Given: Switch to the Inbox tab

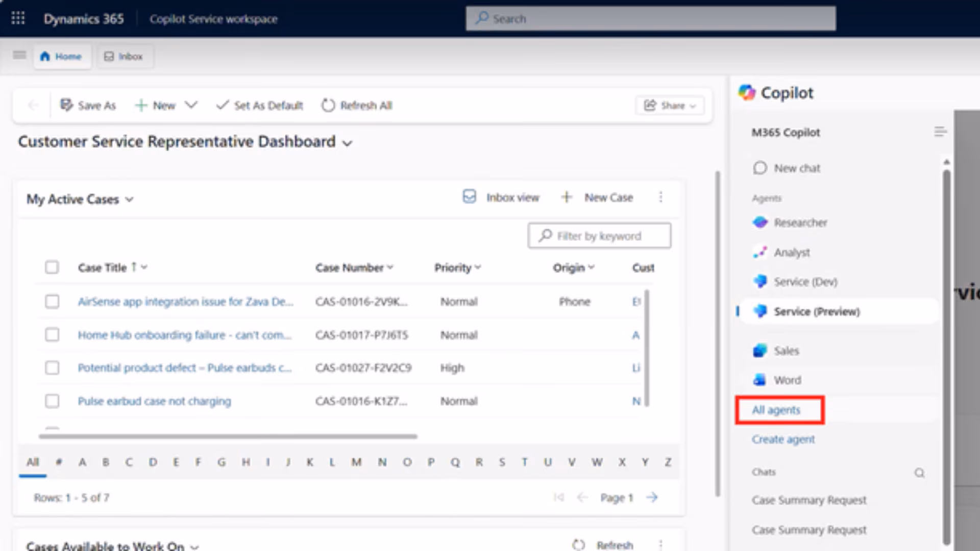Looking at the screenshot, I should click(x=124, y=56).
